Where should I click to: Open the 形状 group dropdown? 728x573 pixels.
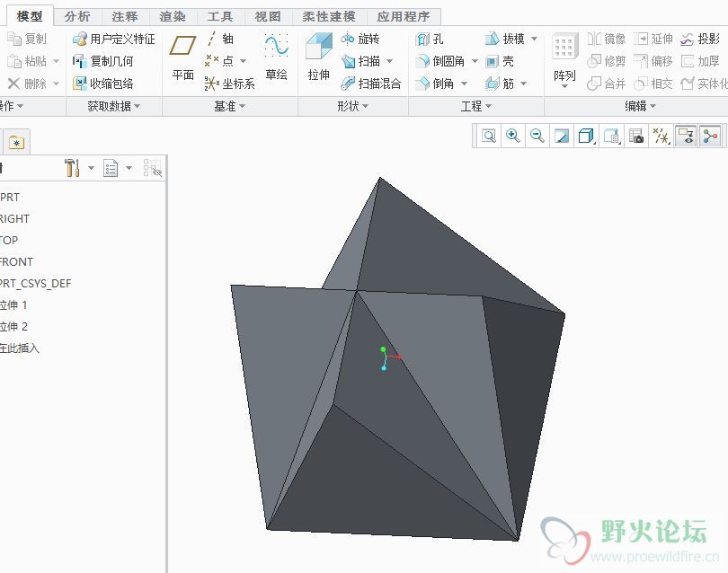(353, 106)
